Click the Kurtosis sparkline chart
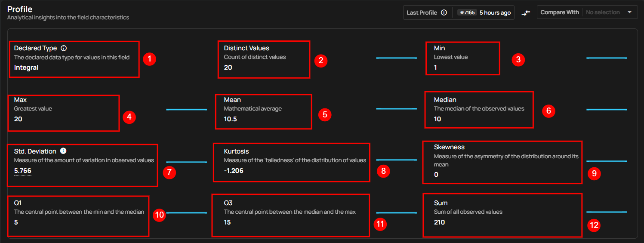The image size is (644, 243). (x=396, y=160)
